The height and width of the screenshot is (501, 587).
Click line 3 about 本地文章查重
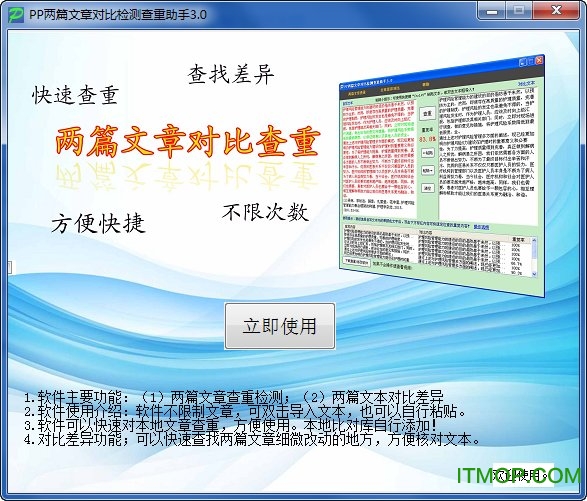coord(230,425)
